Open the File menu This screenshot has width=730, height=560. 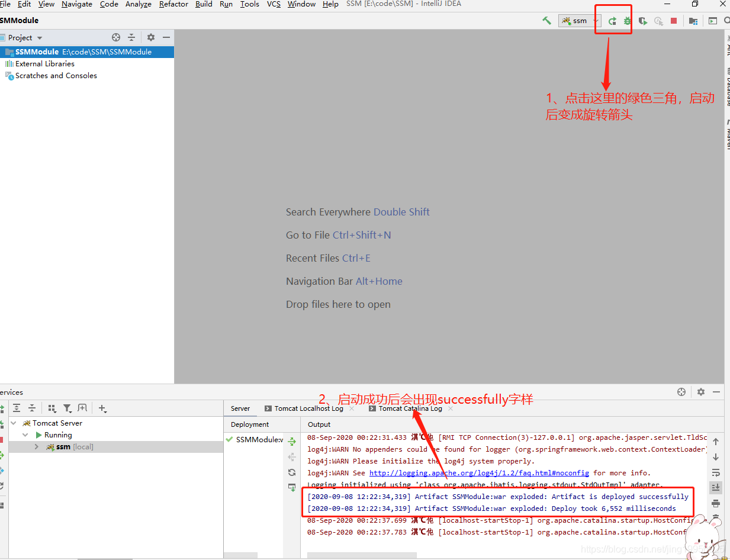[x=5, y=4]
